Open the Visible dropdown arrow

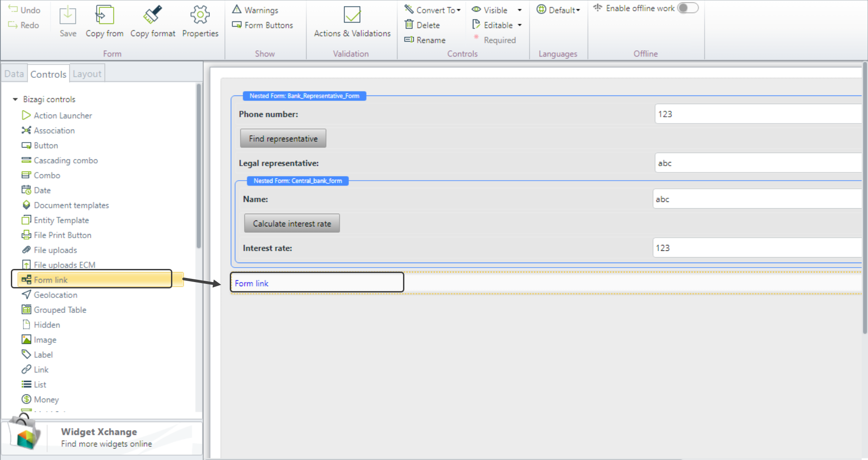coord(520,10)
